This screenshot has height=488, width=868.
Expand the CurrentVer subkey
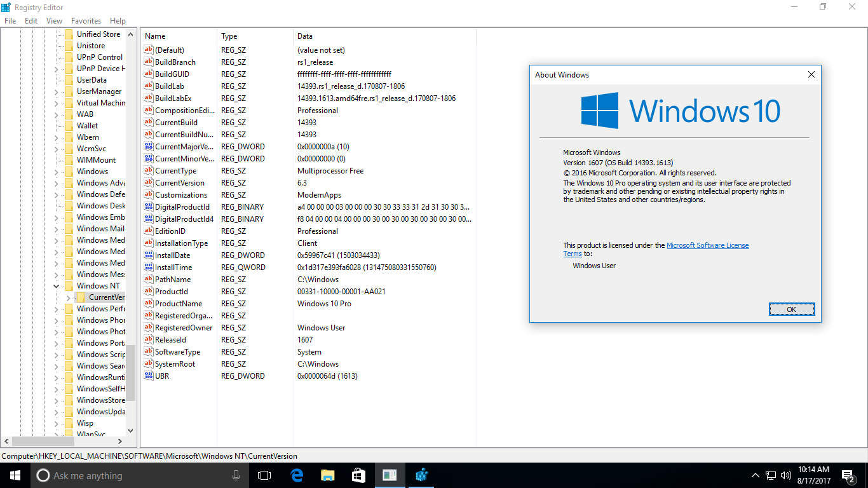(x=68, y=297)
